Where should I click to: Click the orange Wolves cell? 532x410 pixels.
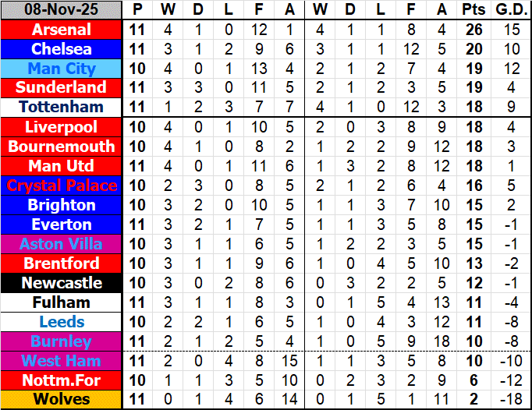(x=62, y=400)
